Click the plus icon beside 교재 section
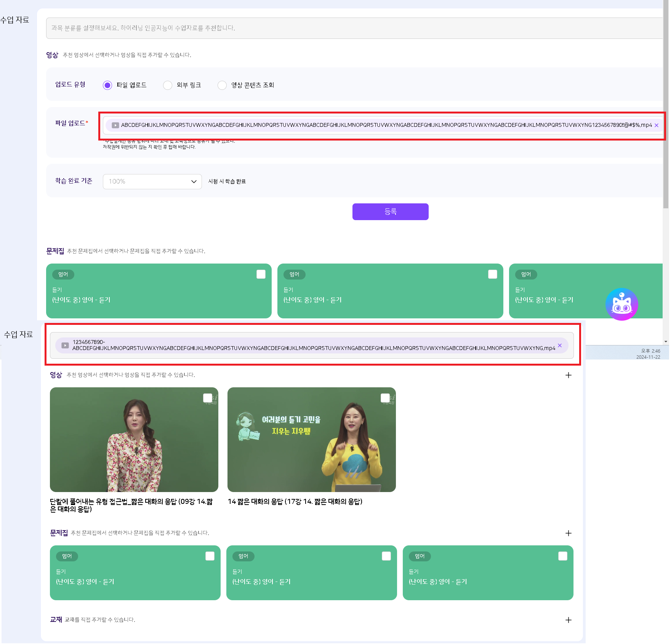 pos(568,620)
